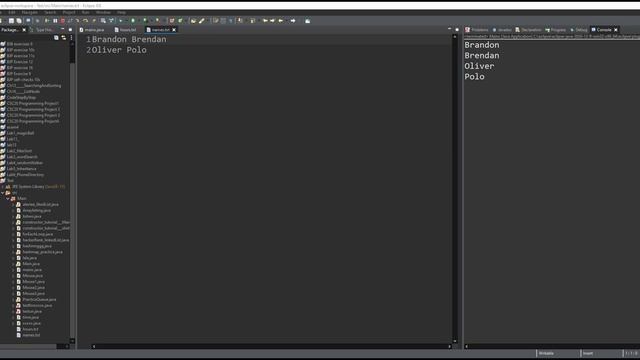Viewport: 640px width, 360px height.
Task: Close the names.txt editor tab
Action: [x=174, y=30]
